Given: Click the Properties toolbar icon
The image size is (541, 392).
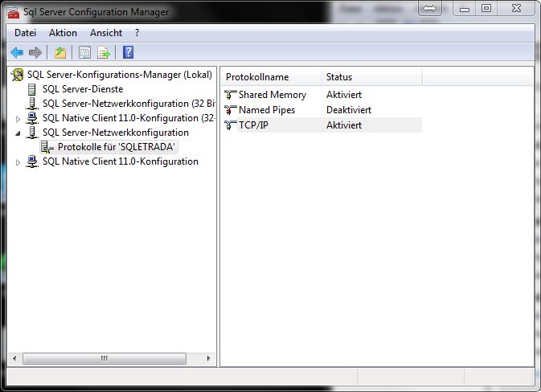Looking at the screenshot, I should tap(84, 53).
